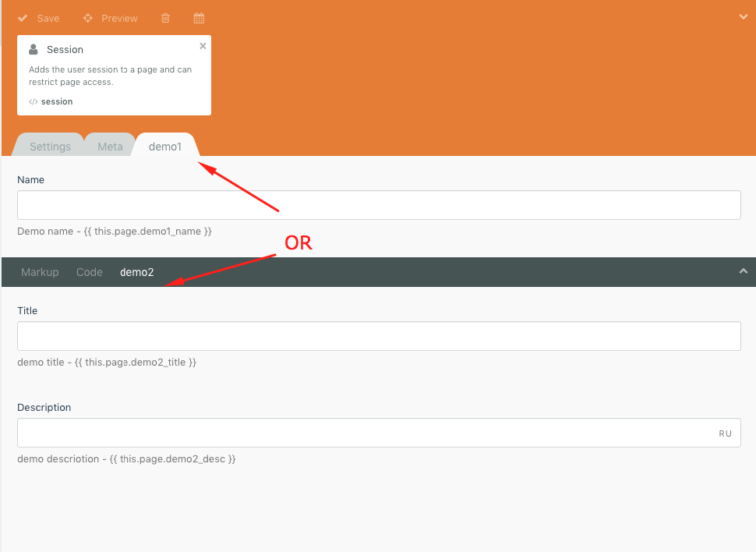Focus the Description input field
This screenshot has height=552, width=756.
pyautogui.click(x=379, y=433)
